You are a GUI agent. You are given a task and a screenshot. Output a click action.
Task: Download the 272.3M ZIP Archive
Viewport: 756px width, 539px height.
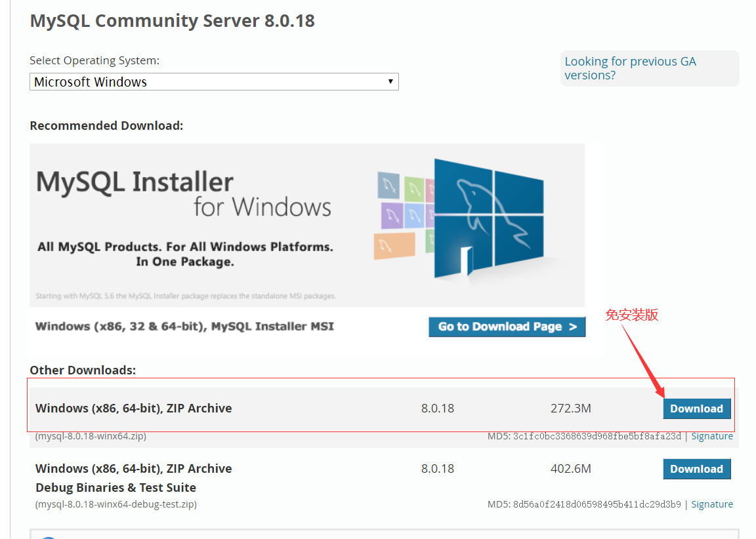tap(696, 409)
